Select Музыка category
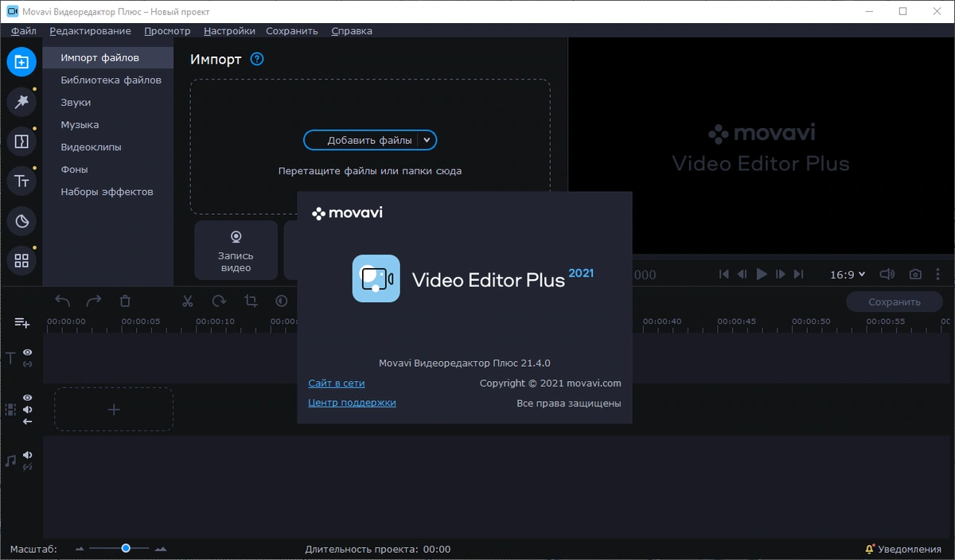Image resolution: width=955 pixels, height=560 pixels. click(x=108, y=125)
